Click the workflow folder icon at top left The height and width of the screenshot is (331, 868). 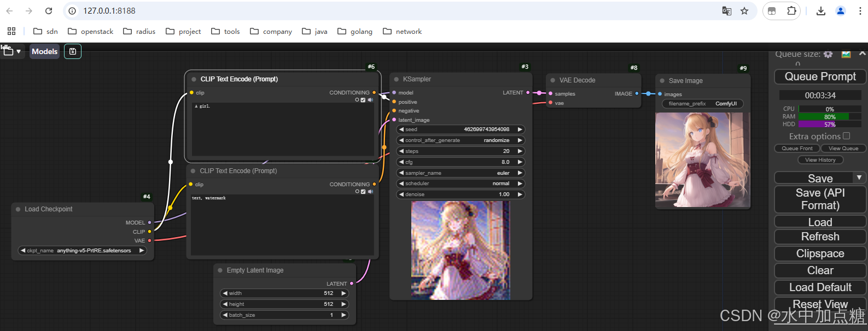[8, 51]
